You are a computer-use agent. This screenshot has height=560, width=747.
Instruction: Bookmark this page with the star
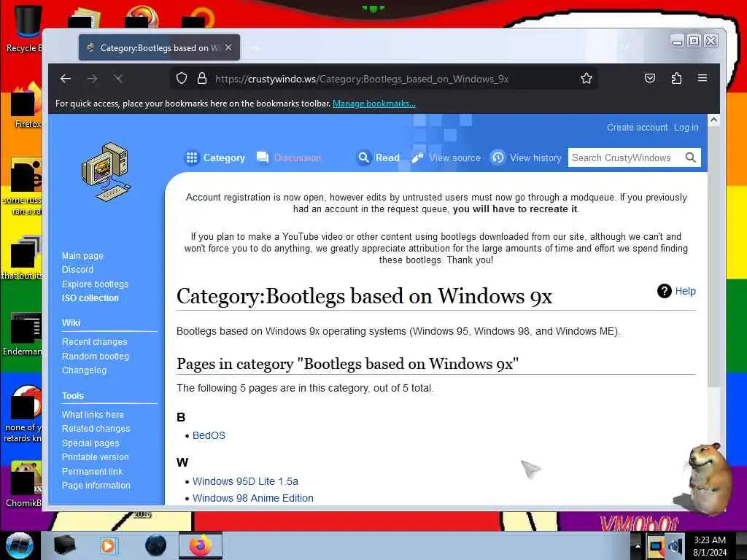click(587, 78)
